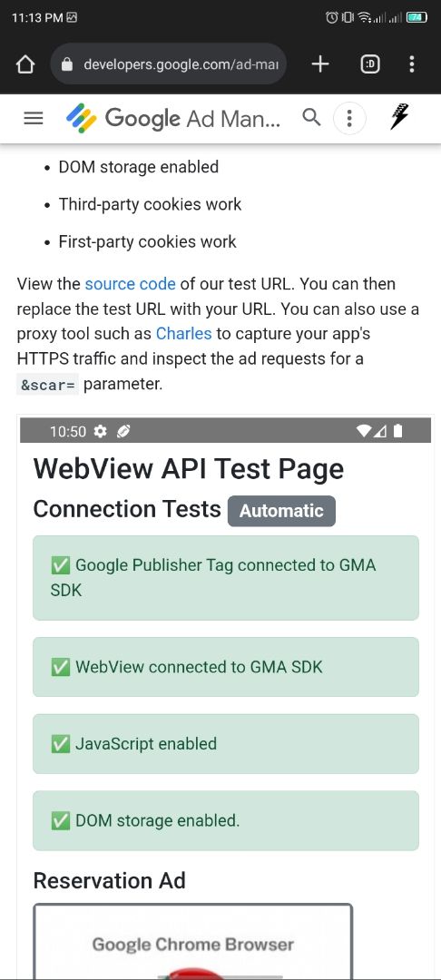The height and width of the screenshot is (980, 441).
Task: Tap the alarm icon in status bar
Action: [332, 17]
